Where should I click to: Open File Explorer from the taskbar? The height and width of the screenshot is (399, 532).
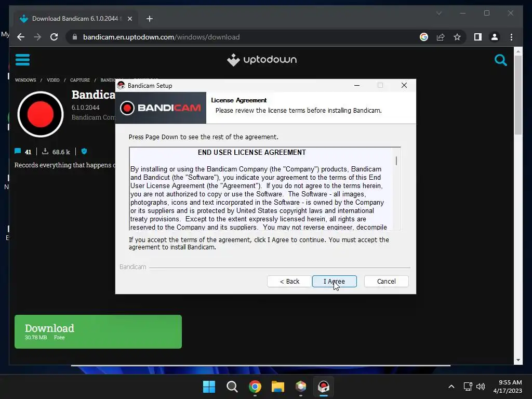278,387
